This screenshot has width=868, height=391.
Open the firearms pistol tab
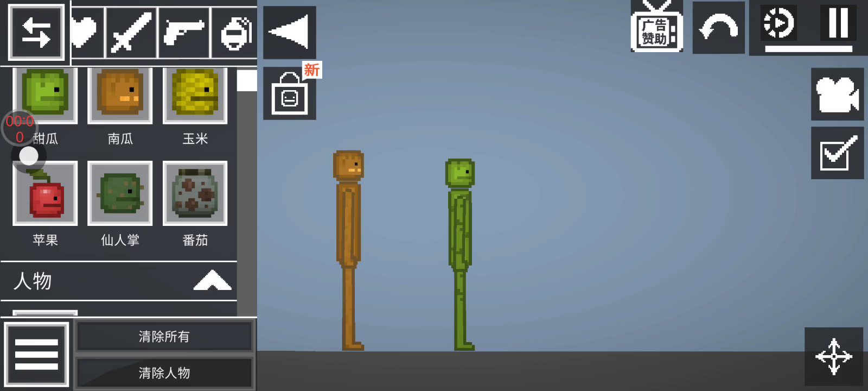pos(183,33)
